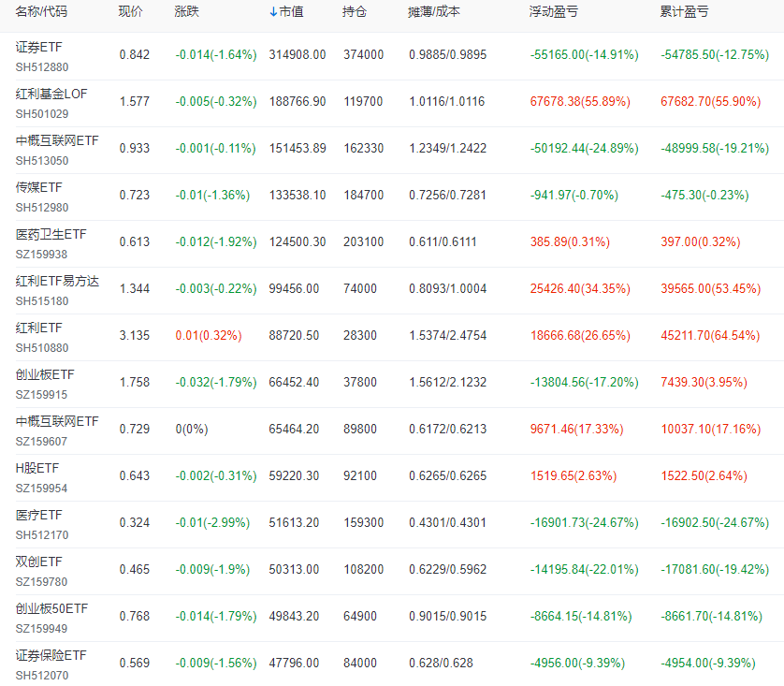784x686 pixels.
Task: Select code SH515180
Action: pyautogui.click(x=42, y=301)
